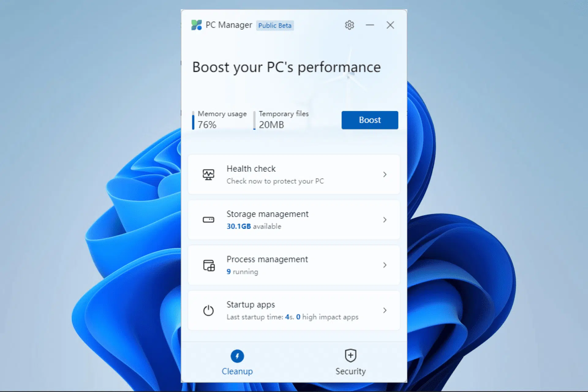This screenshot has height=392, width=588.
Task: Expand the Process management chevron
Action: point(385,265)
